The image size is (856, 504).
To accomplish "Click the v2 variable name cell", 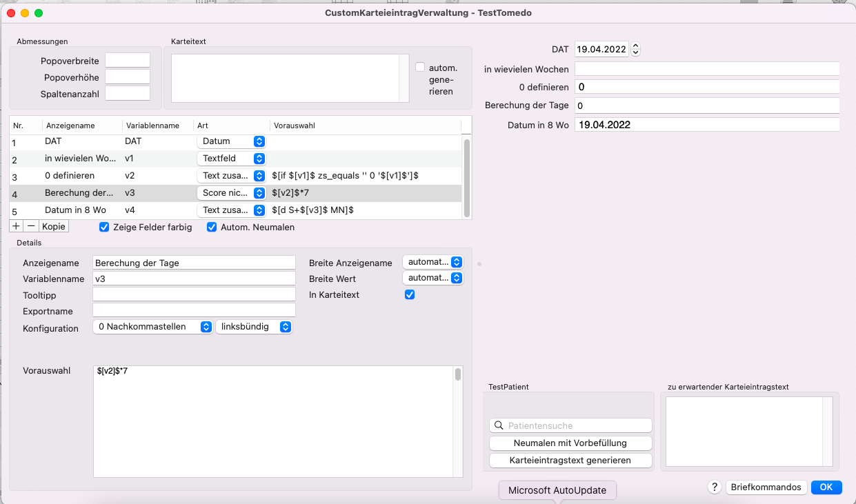I will 130,176.
